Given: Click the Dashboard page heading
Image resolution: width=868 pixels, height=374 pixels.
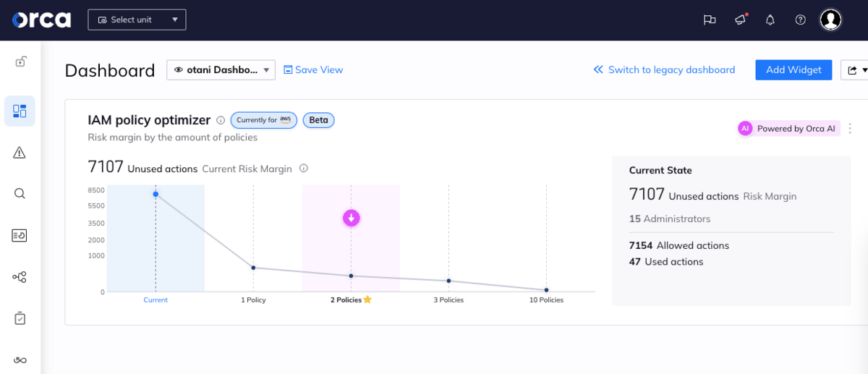Looking at the screenshot, I should click(x=110, y=70).
